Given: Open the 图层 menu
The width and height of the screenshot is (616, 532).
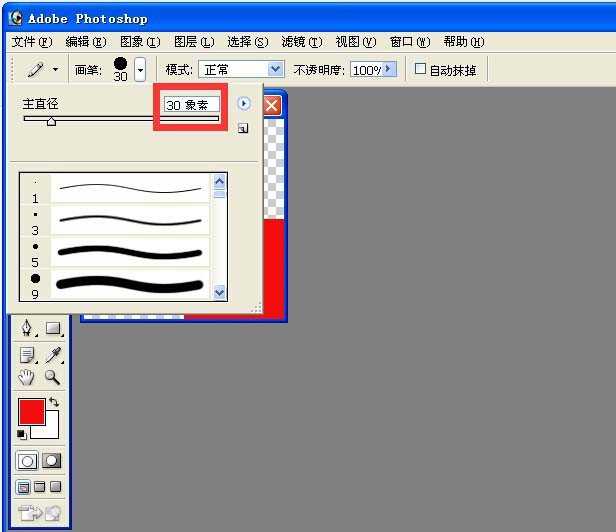Looking at the screenshot, I should tap(193, 42).
